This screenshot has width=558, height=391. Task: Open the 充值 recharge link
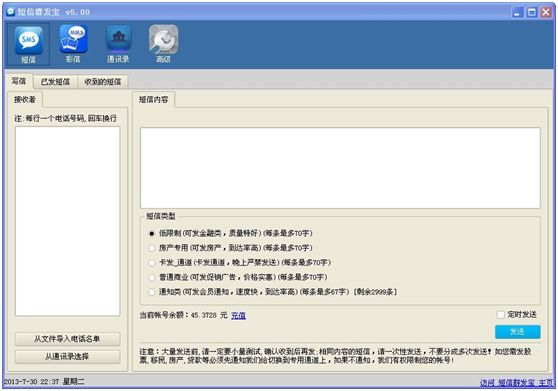238,316
